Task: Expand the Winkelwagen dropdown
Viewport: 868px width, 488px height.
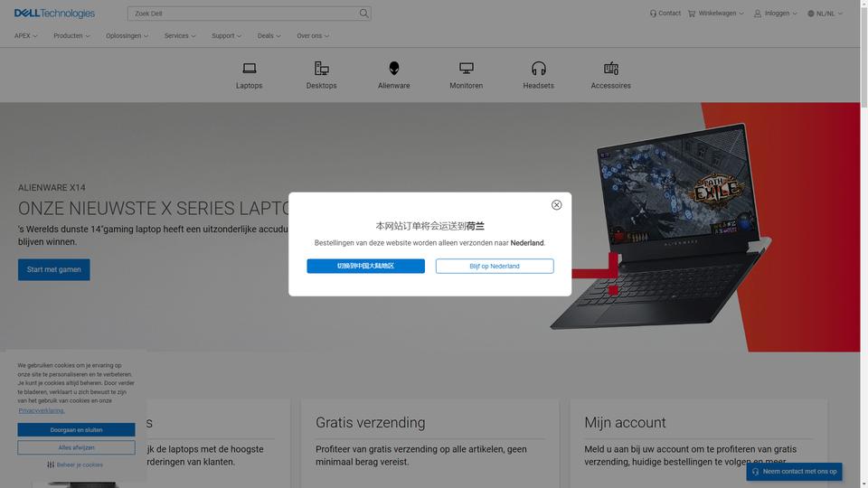Action: (x=716, y=14)
